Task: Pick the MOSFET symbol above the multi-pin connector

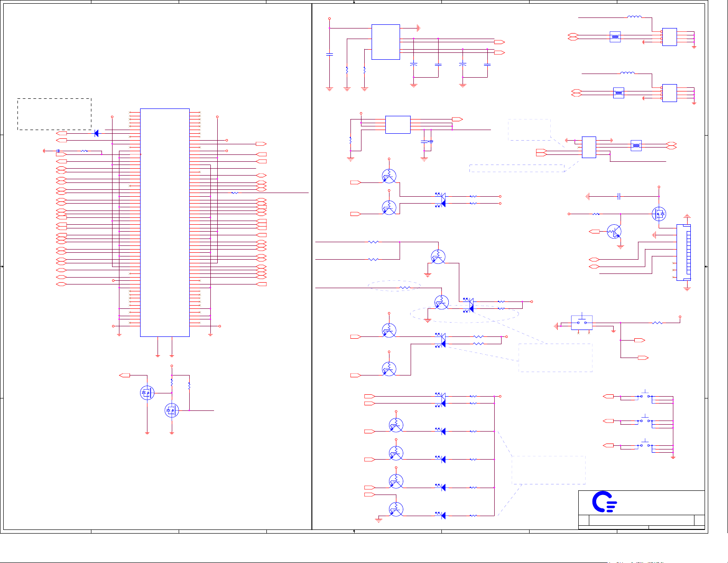Action: 659,214
